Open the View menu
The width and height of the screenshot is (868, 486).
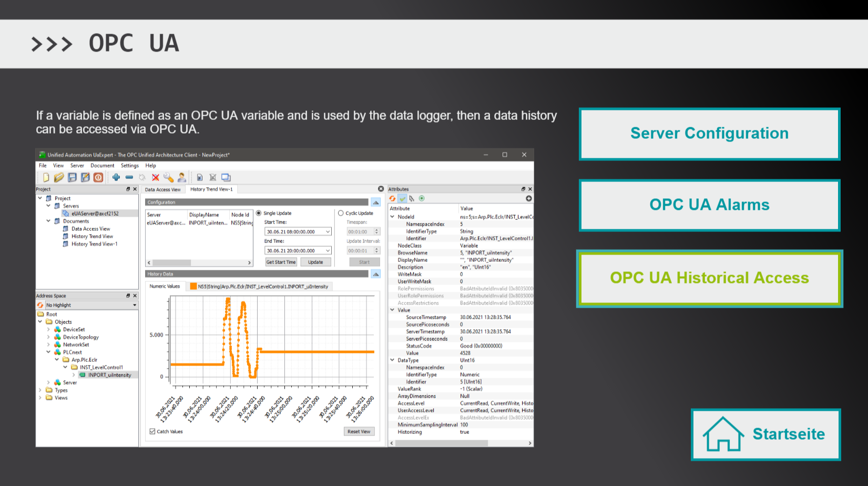(x=58, y=165)
